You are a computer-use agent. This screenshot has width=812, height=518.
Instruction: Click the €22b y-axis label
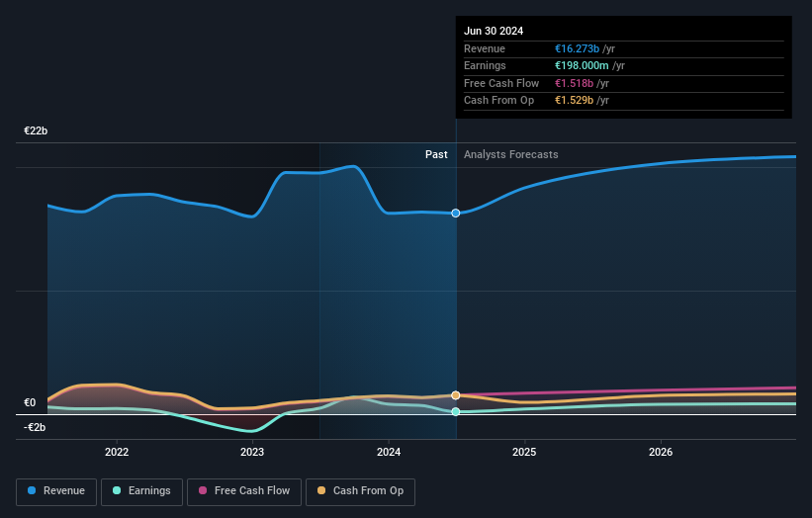36,130
